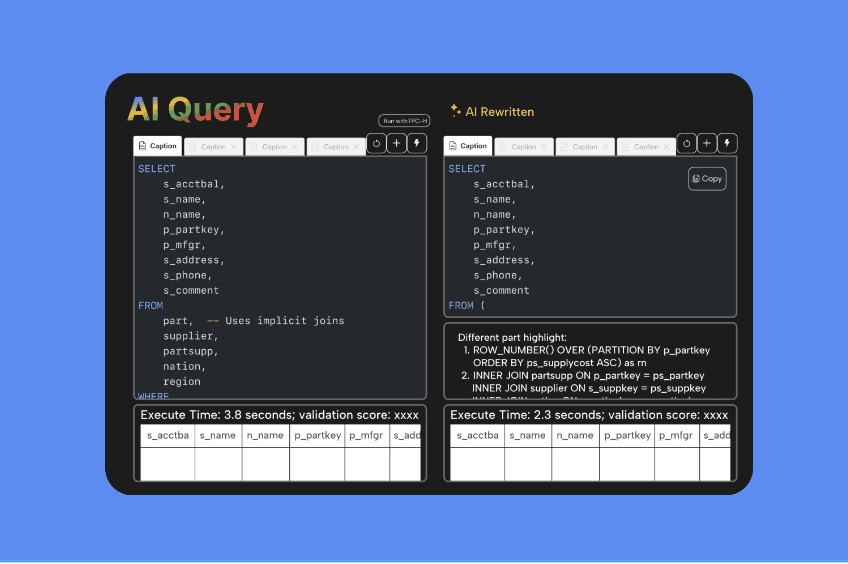Click the FROM keyword in the AI Query editor
The height and width of the screenshot is (564, 848).
click(150, 306)
